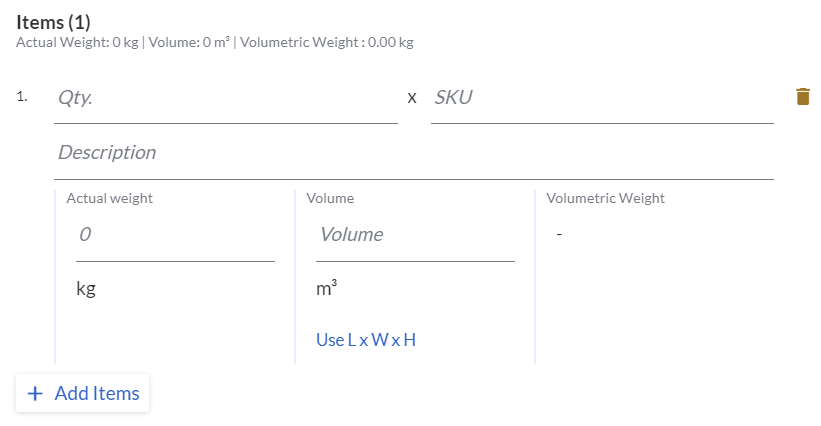Select the Description text field

coord(413,153)
